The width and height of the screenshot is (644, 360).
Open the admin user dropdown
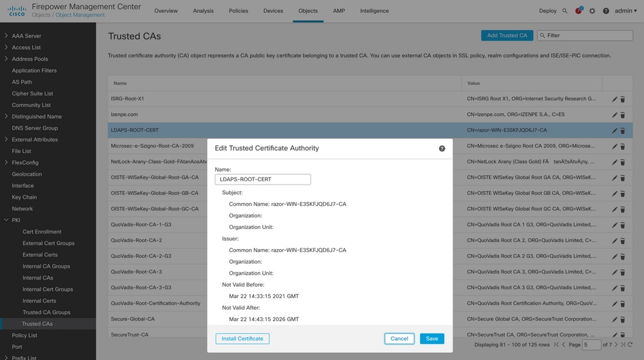[x=625, y=11]
